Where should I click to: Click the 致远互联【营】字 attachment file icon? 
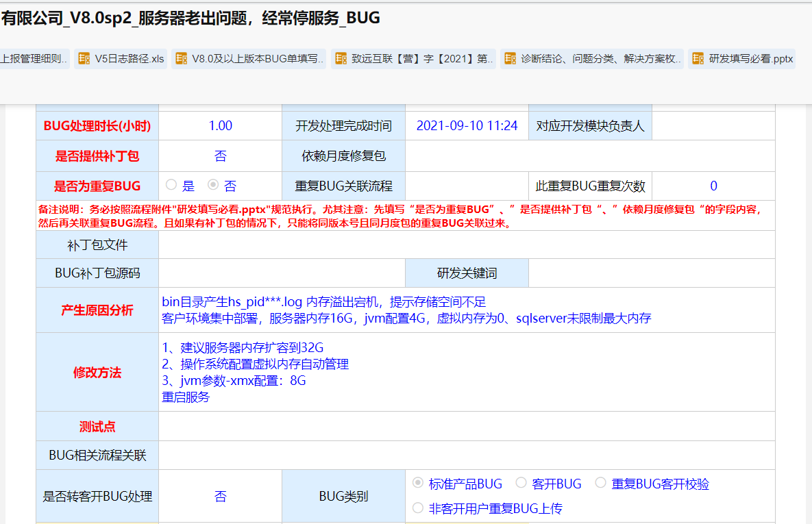point(341,59)
